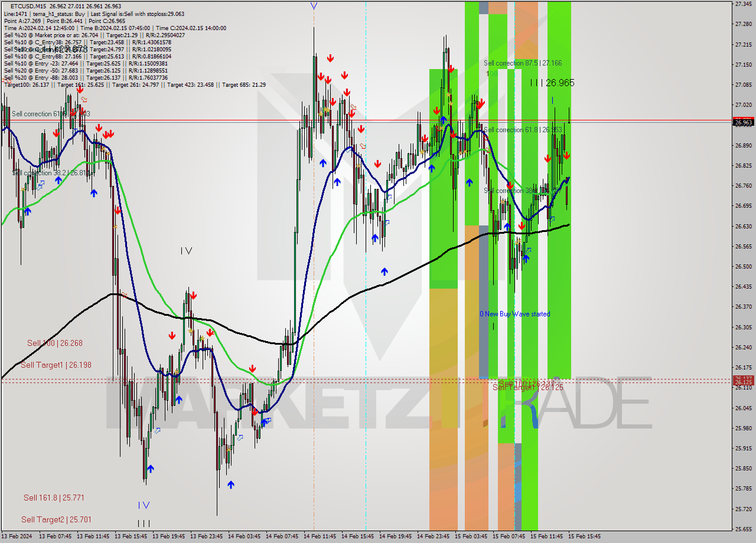756x543 pixels.
Task: Click the '15 Feb 11:45' time label
Action: click(546, 537)
